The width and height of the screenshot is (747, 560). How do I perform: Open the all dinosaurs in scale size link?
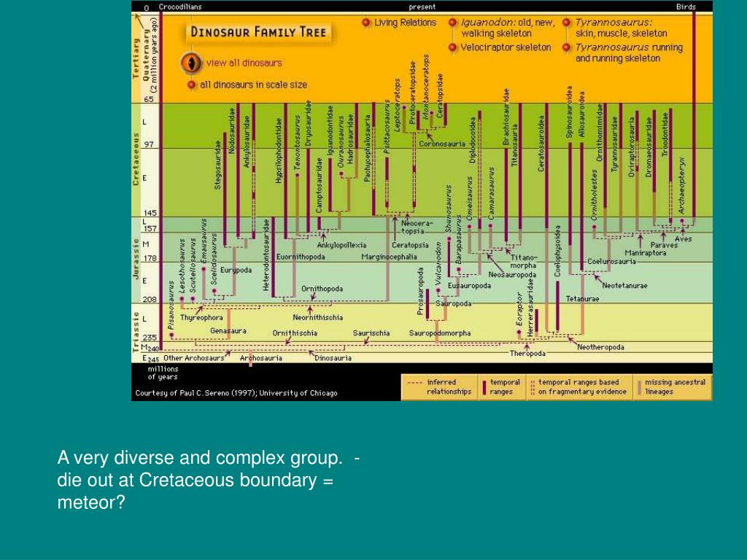[253, 85]
